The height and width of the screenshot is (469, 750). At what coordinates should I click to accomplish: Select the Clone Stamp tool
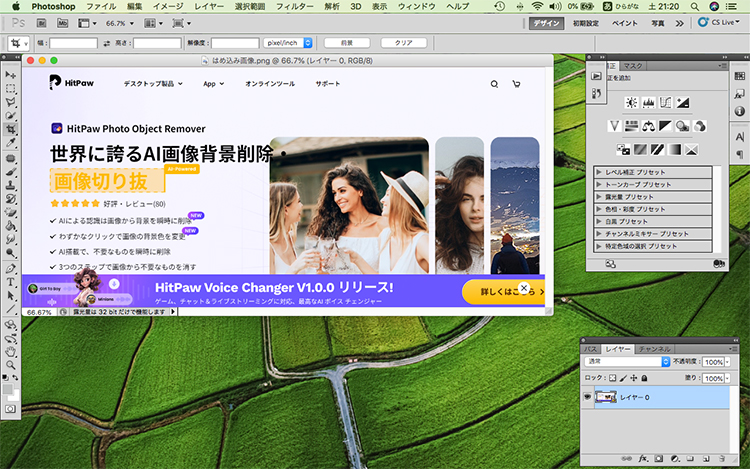(x=11, y=185)
